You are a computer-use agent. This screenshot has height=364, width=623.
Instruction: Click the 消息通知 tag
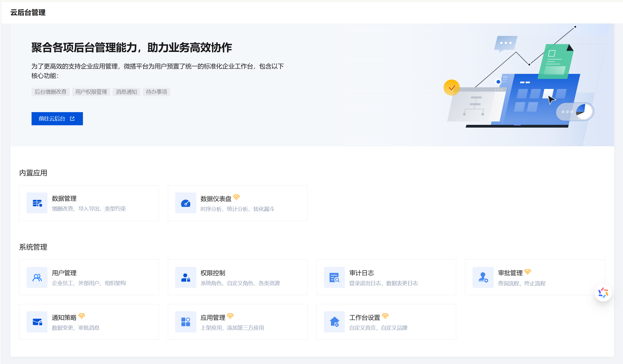126,92
